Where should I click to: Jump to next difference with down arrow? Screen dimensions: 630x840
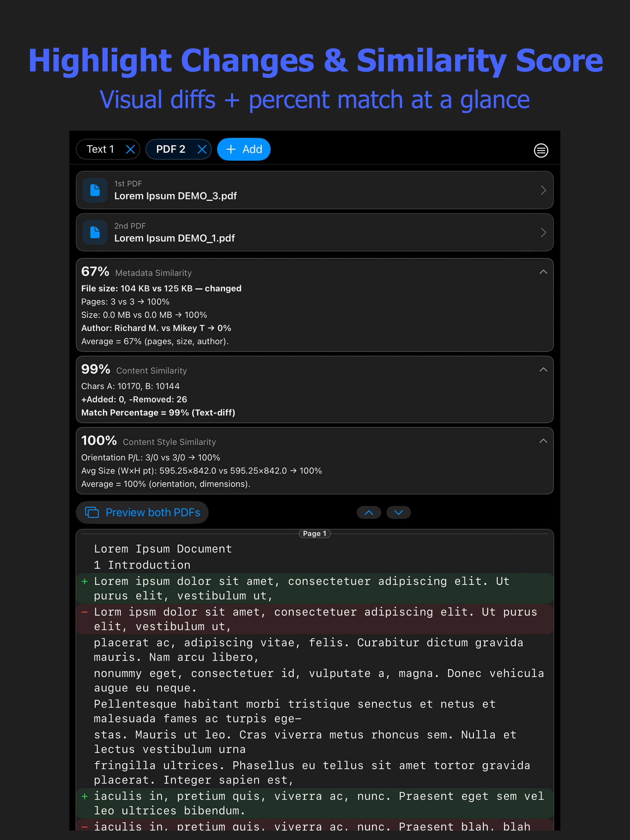coord(398,512)
